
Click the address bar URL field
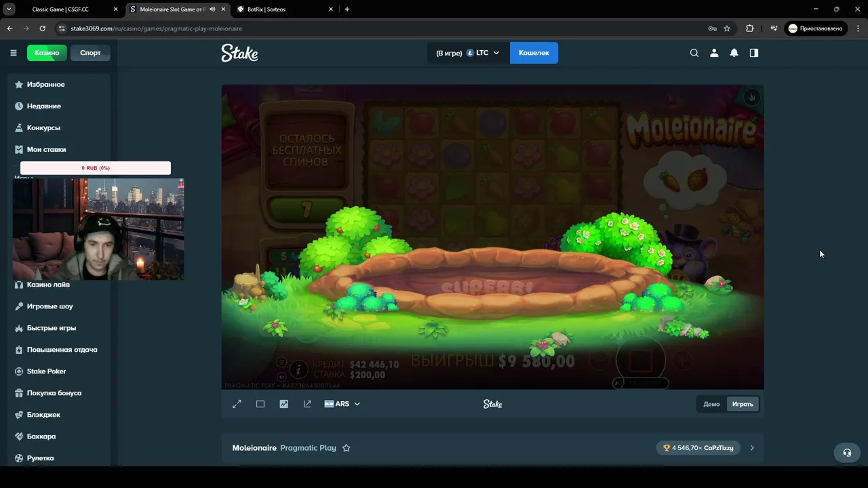click(380, 28)
